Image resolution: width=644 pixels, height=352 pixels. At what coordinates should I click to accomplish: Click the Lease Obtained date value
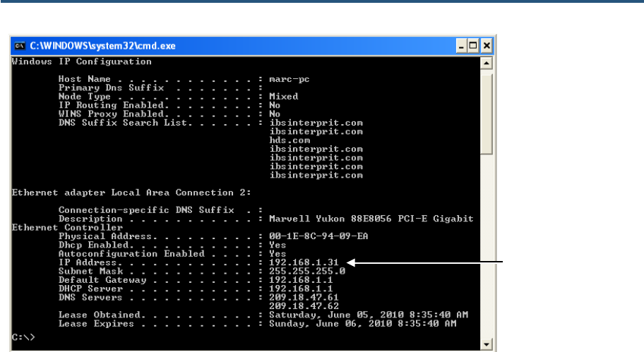coord(369,315)
